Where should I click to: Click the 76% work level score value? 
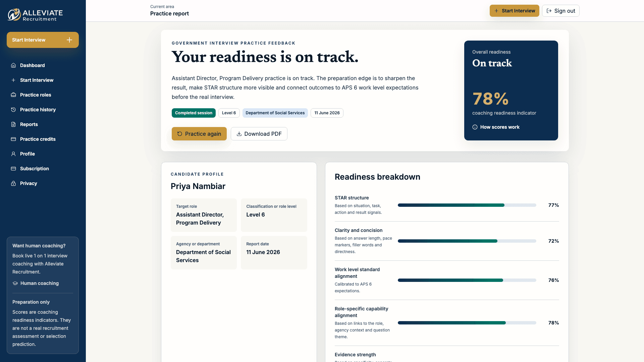[x=553, y=280]
